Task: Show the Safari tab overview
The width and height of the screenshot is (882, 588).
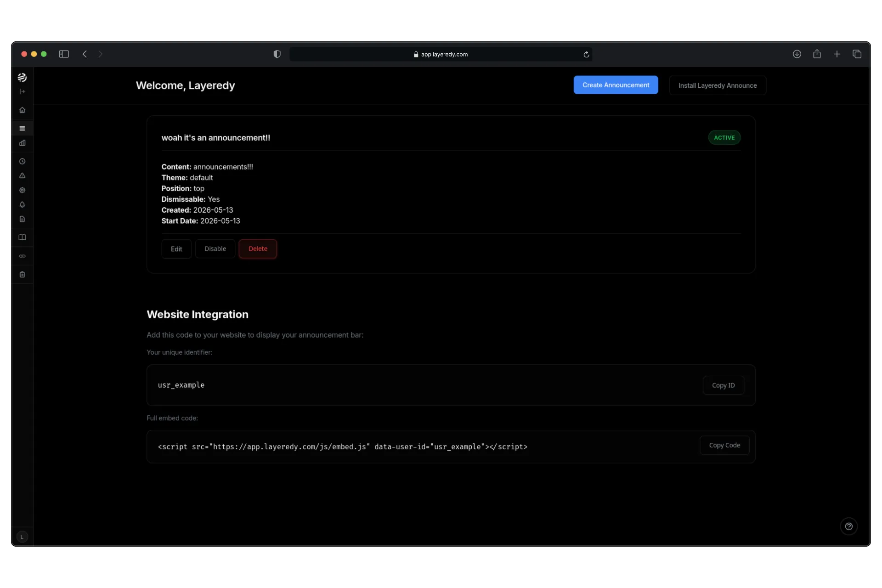Action: (857, 54)
